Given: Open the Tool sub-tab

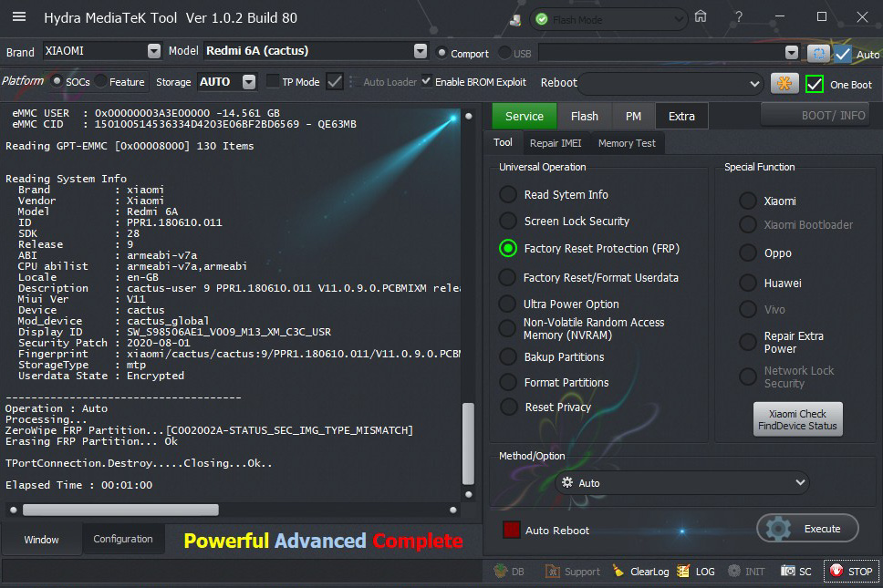Looking at the screenshot, I should click(x=503, y=142).
